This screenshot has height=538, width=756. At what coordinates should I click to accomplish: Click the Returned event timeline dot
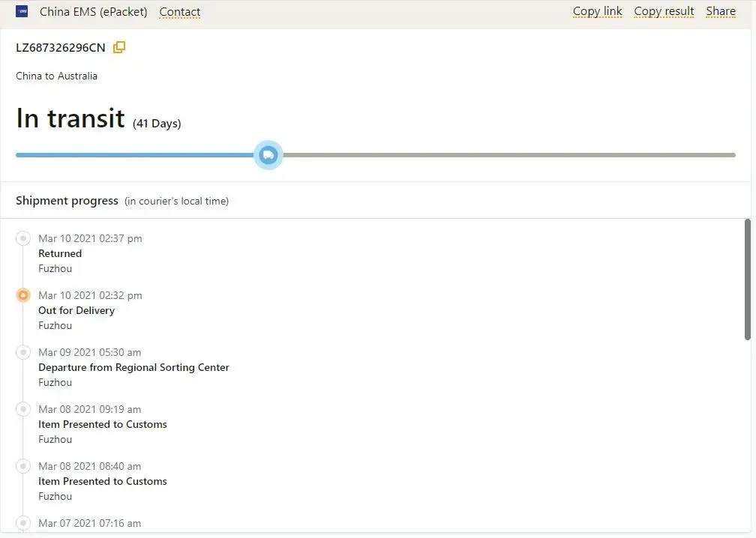[23, 238]
